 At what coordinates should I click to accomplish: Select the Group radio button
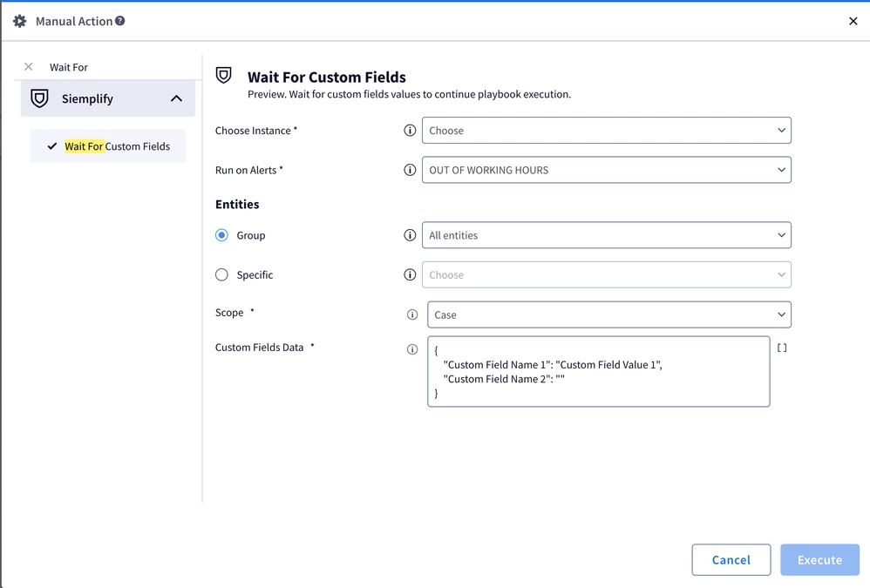pos(221,235)
